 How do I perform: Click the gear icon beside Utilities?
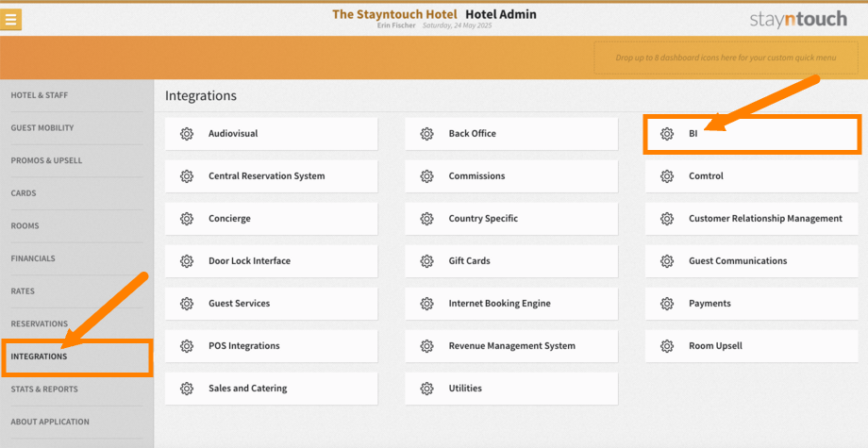tap(426, 389)
